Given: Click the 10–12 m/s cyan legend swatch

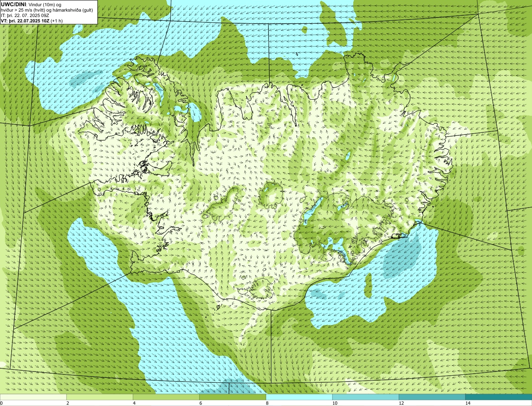Looking at the screenshot, I should click(366, 397).
